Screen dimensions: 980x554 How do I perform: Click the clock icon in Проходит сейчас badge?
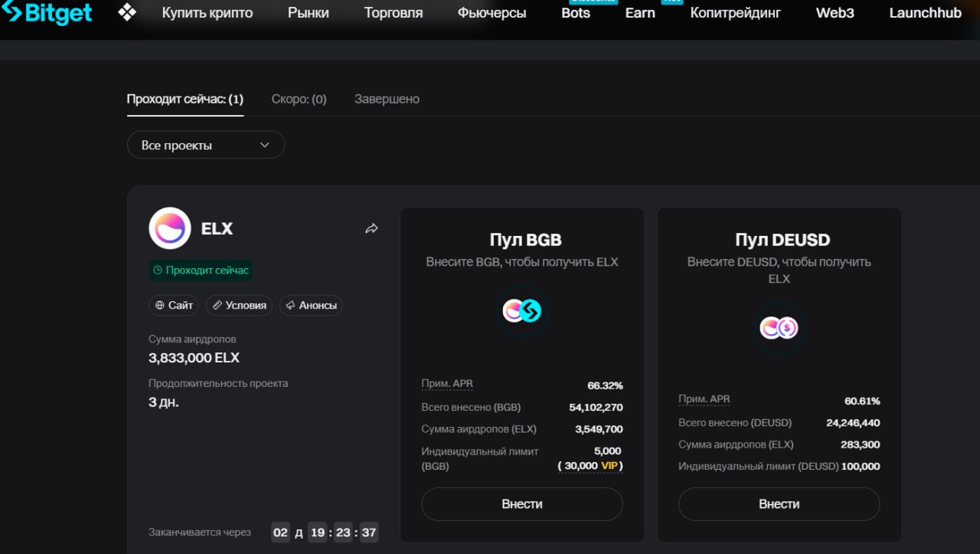[158, 270]
